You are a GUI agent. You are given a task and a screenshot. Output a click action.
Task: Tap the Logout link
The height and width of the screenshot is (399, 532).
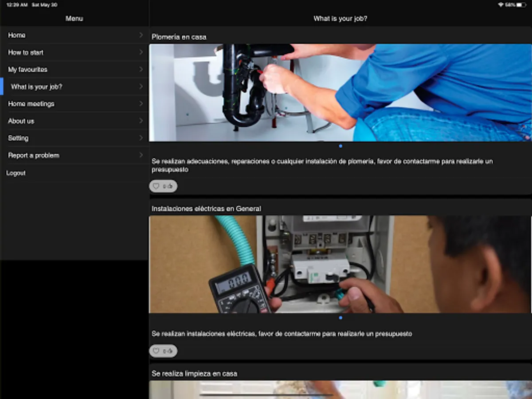point(16,173)
